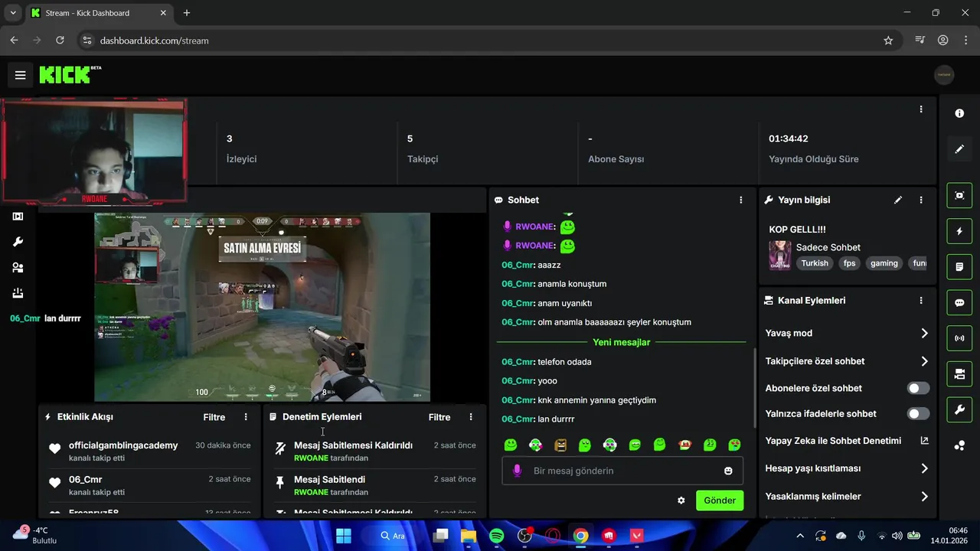Click the gaming tag
Viewport: 980px width, 551px height.
(x=884, y=263)
